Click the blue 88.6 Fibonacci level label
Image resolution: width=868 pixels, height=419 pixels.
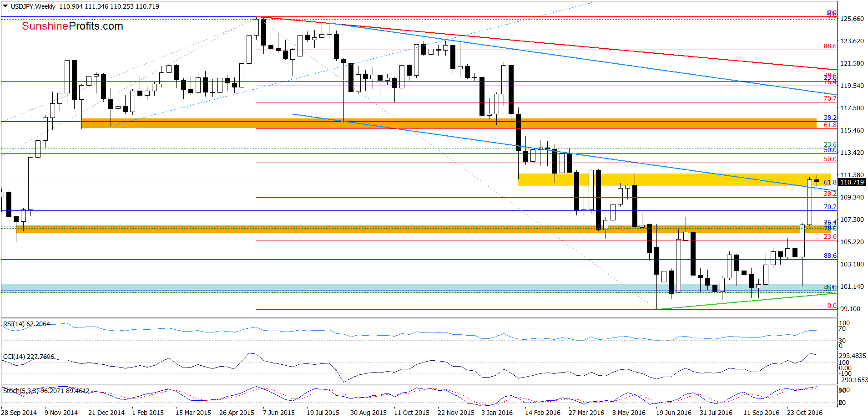tap(830, 255)
